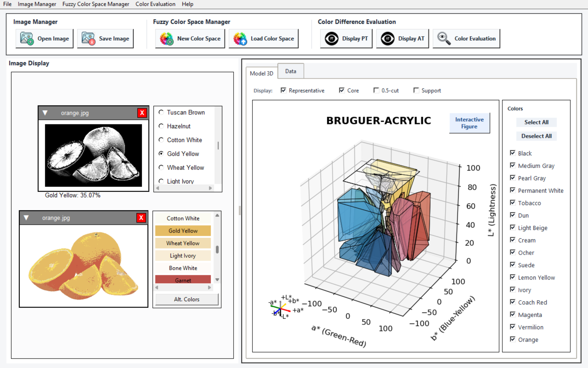Pick the Garnet color swatch

pyautogui.click(x=183, y=279)
